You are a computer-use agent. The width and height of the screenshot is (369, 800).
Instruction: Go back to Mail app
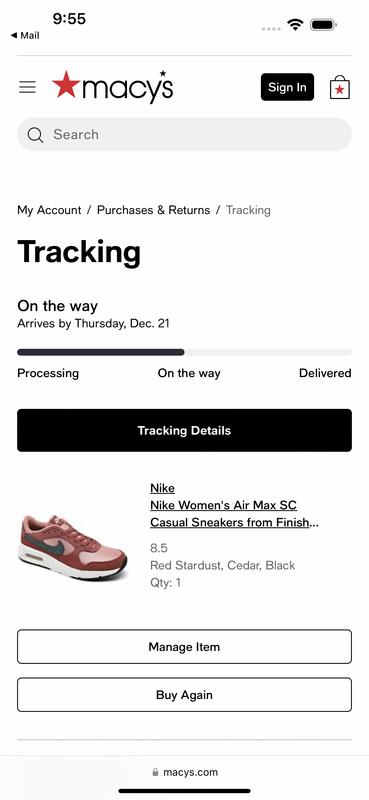pyautogui.click(x=25, y=36)
